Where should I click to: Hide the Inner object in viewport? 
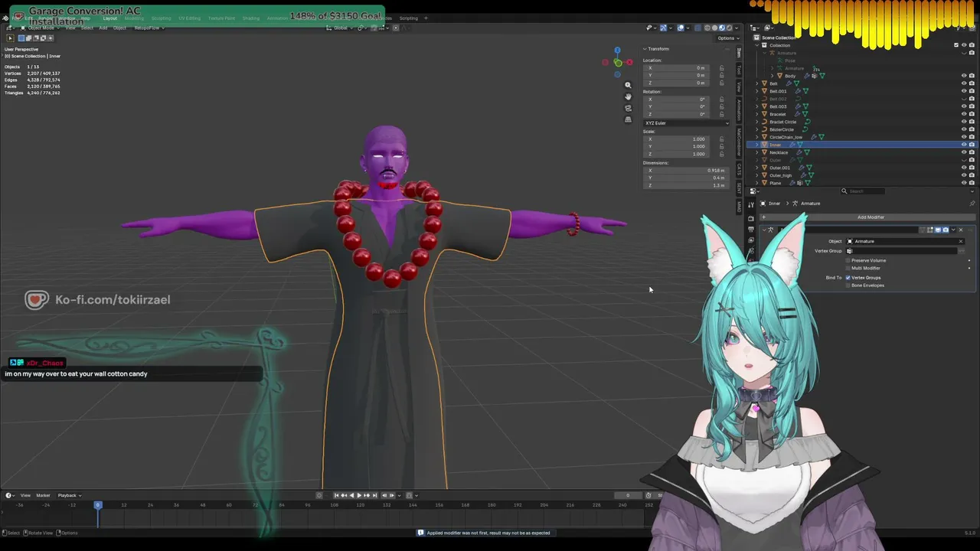964,145
